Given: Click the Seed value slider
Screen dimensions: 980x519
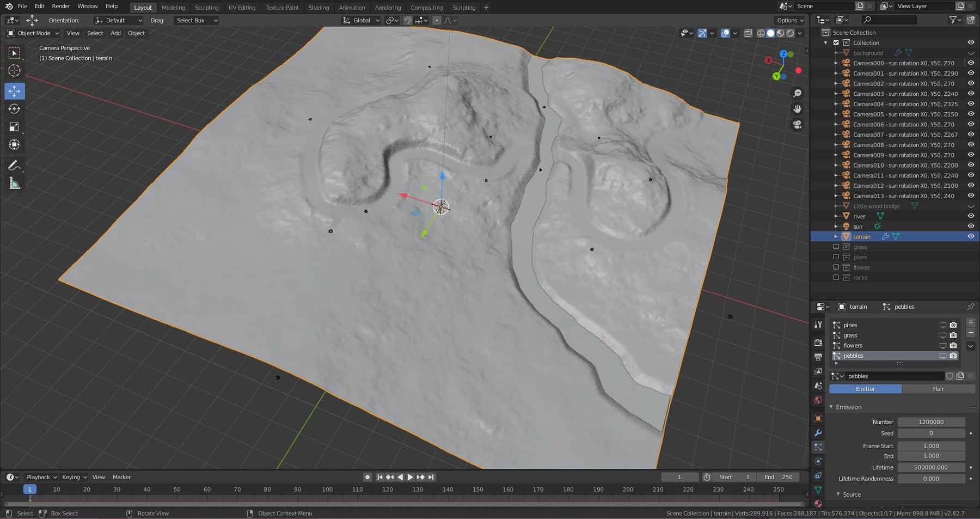Looking at the screenshot, I should pos(932,433).
